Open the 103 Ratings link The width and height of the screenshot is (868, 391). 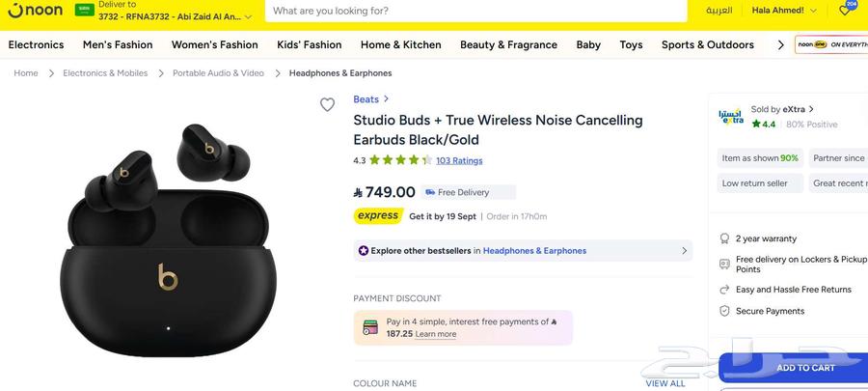(459, 160)
